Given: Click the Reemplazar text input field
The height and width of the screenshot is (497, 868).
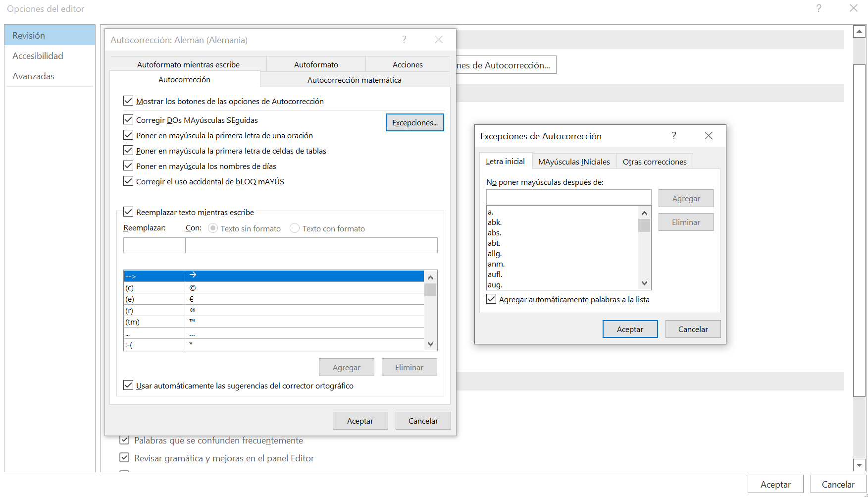Looking at the screenshot, I should [154, 245].
